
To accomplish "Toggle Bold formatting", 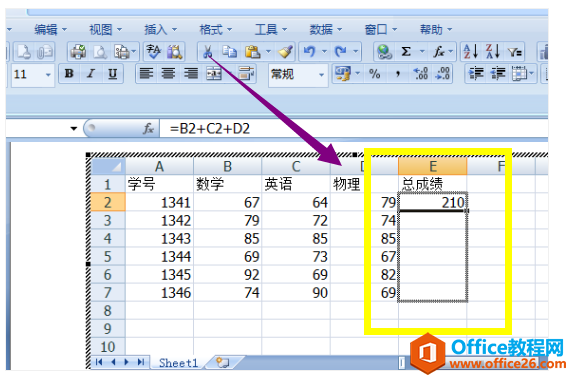I will (69, 74).
